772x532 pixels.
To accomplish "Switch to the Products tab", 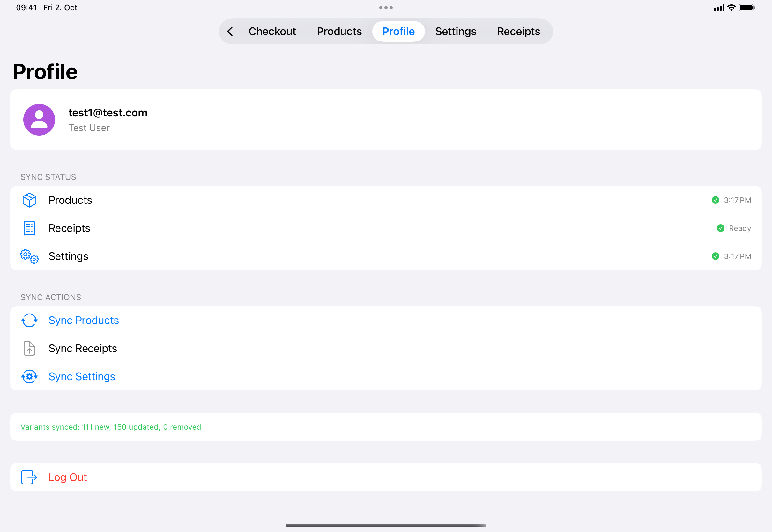I will click(339, 31).
